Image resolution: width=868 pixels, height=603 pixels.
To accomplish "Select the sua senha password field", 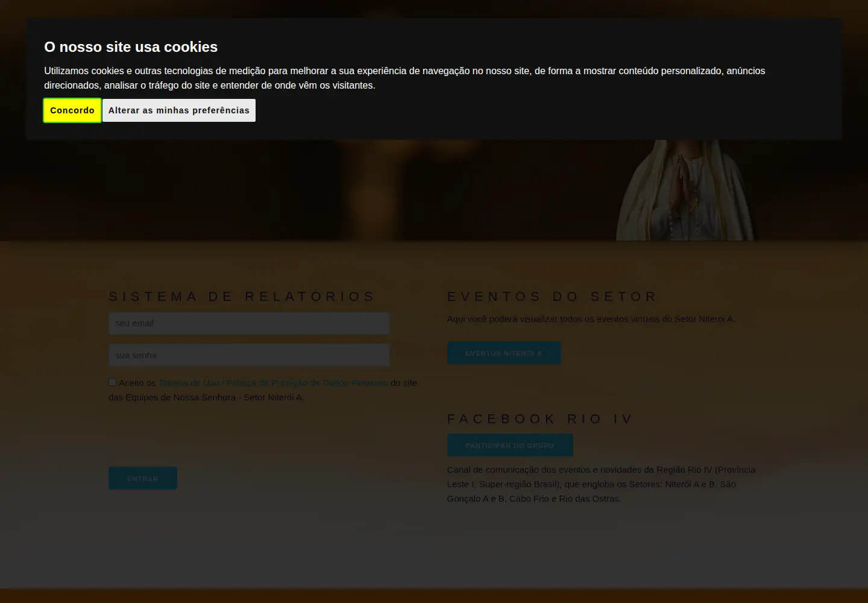I will (249, 355).
